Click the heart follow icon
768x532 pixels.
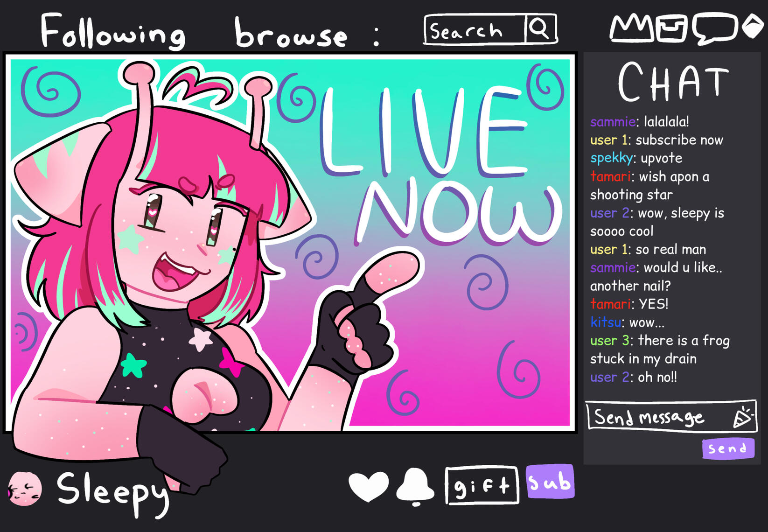[x=369, y=487]
